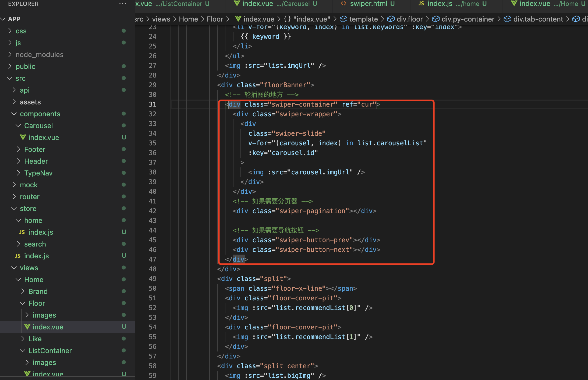Click line number 42 in gutter

[x=153, y=211]
